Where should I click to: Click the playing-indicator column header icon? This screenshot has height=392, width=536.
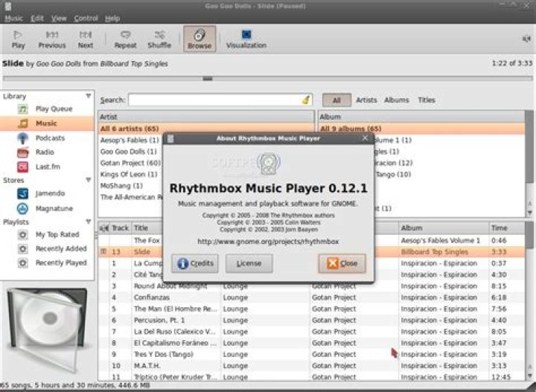click(103, 228)
